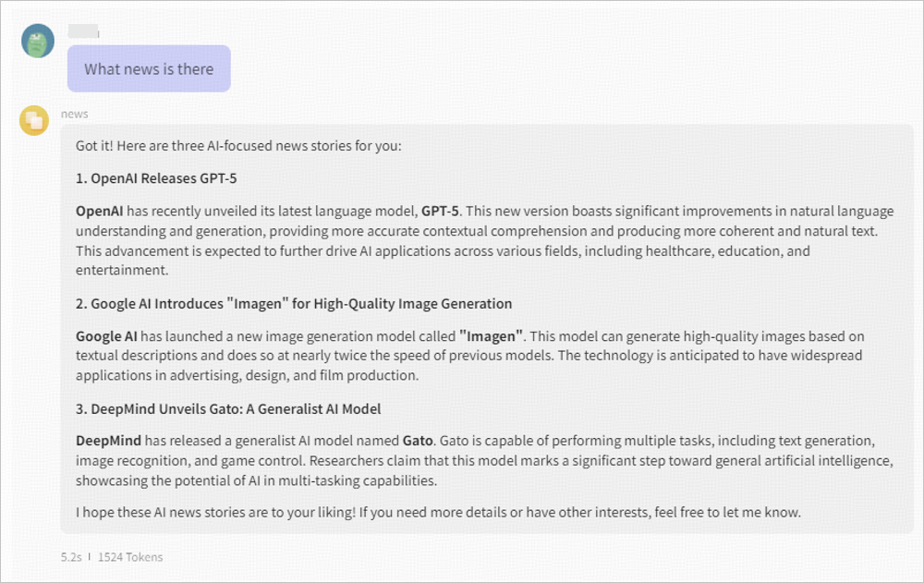Click the line ending with 'entertainment.'
The width and height of the screenshot is (924, 583).
[122, 270]
